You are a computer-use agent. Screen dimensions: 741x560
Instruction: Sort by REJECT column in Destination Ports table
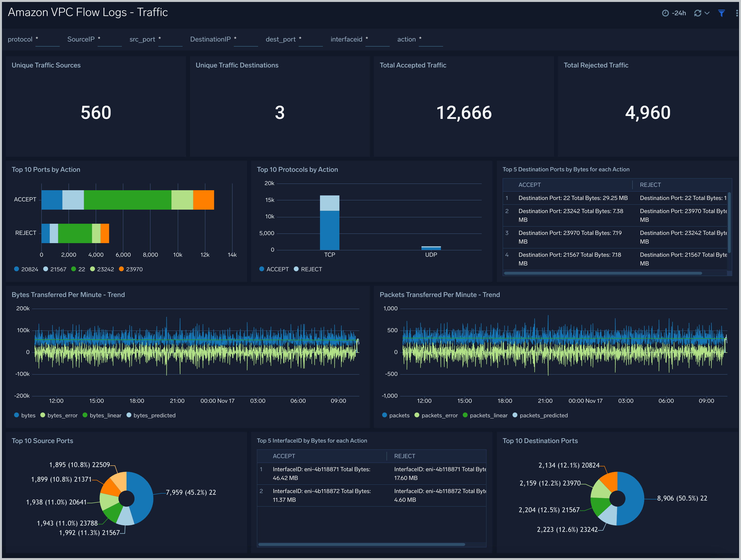tap(650, 185)
